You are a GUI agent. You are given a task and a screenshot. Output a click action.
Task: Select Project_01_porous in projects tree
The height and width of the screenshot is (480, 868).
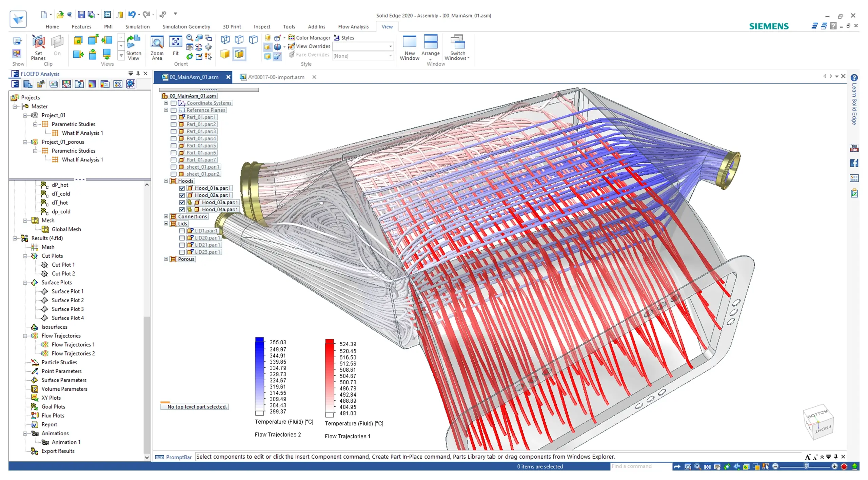pos(63,142)
